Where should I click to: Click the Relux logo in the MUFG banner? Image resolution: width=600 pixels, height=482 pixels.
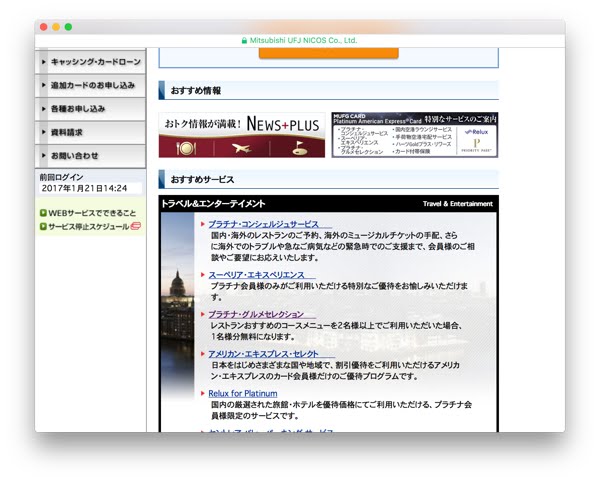tap(476, 132)
